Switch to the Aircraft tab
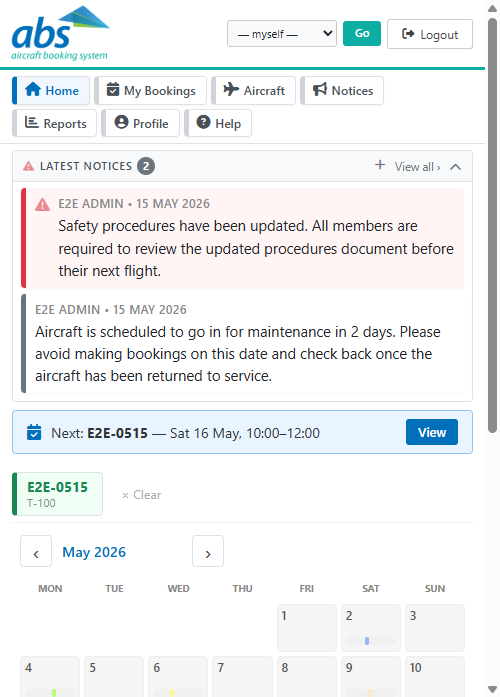This screenshot has width=500, height=697. click(254, 91)
